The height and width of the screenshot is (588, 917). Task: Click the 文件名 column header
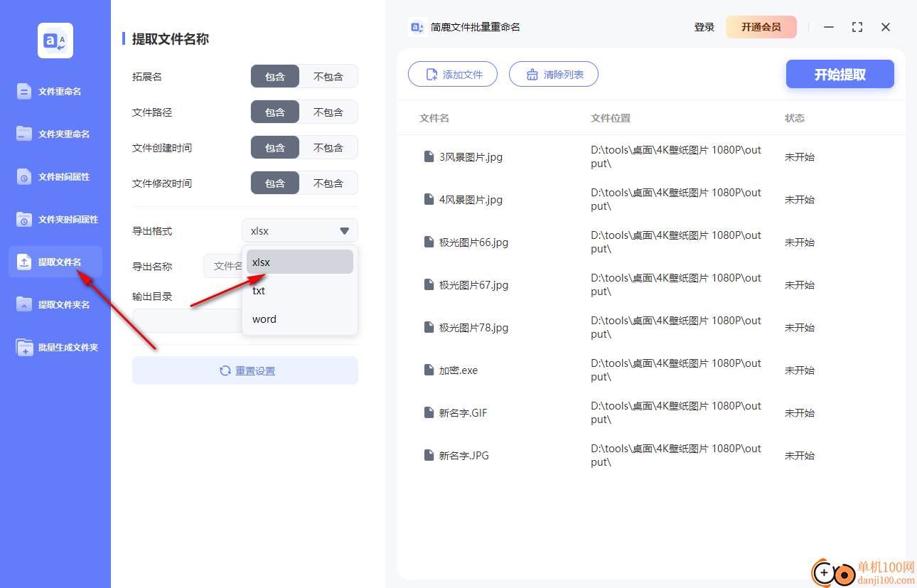point(434,118)
